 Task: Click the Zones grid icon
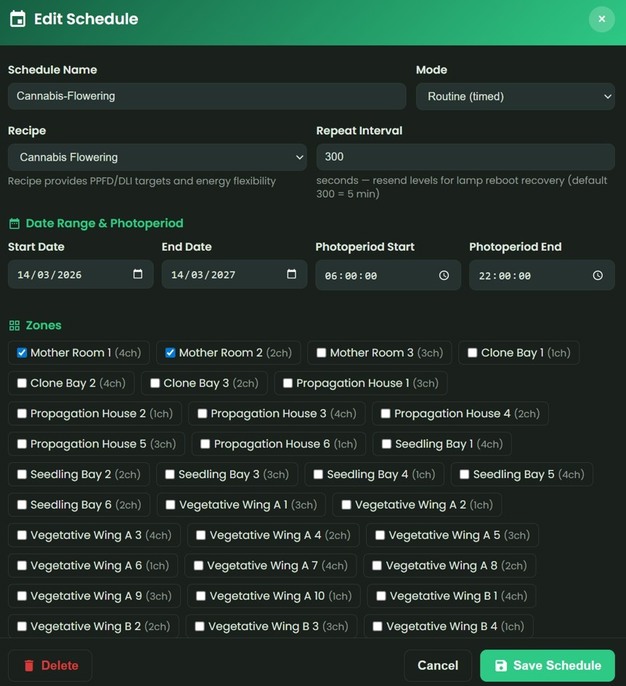tap(14, 326)
